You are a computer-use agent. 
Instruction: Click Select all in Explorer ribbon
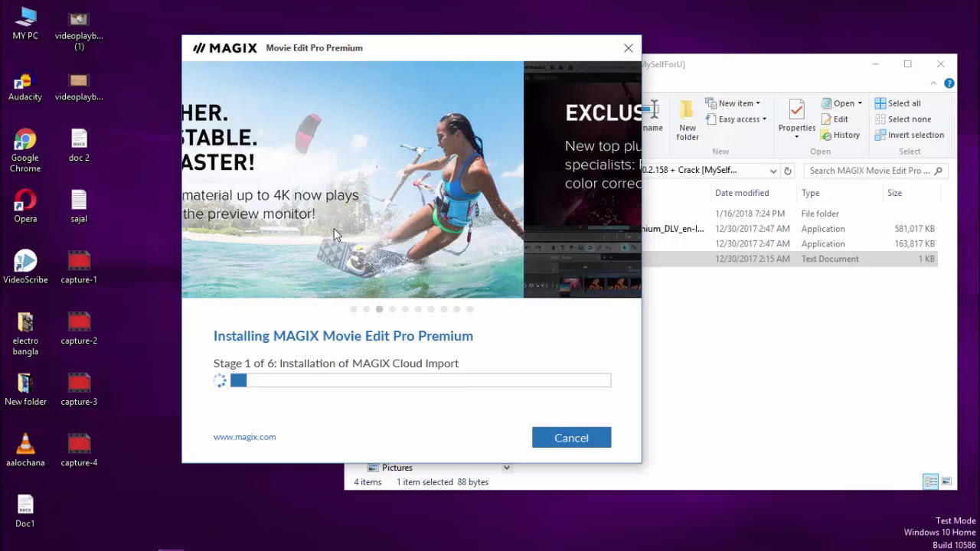point(897,103)
